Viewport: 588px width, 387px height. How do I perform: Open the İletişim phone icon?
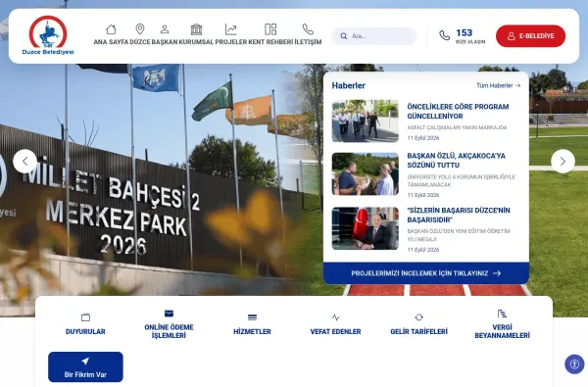(308, 29)
